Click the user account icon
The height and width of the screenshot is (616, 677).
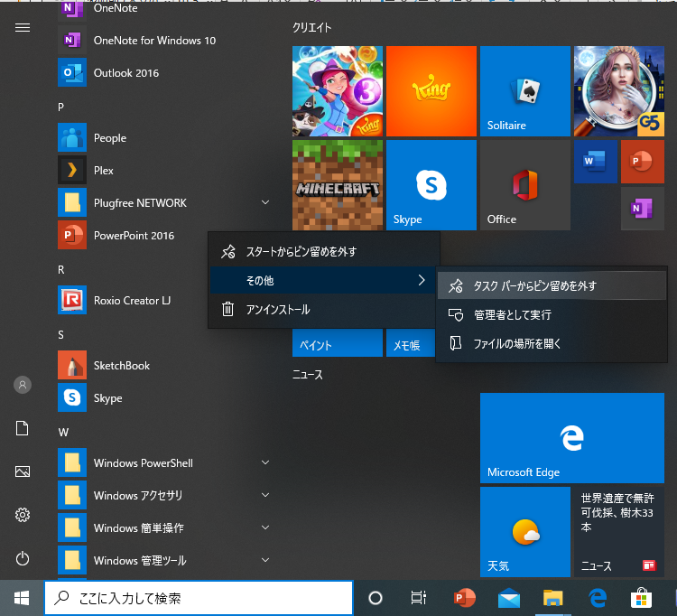23,385
